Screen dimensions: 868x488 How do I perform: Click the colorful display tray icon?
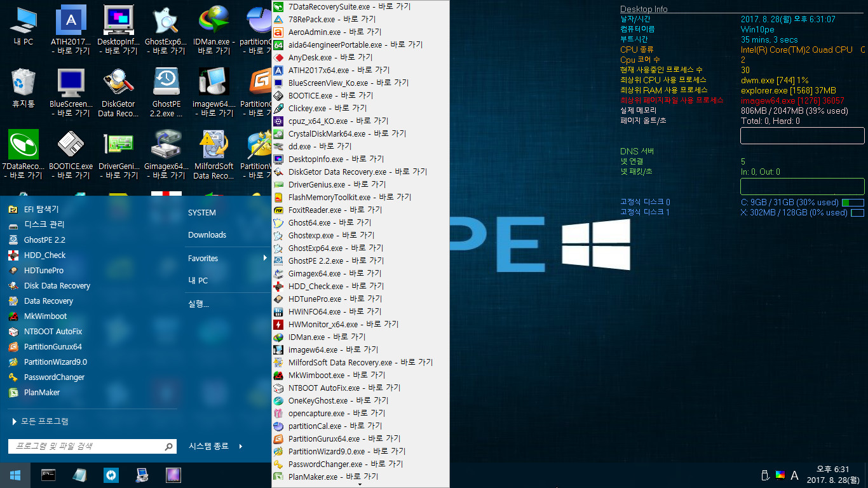click(x=780, y=475)
